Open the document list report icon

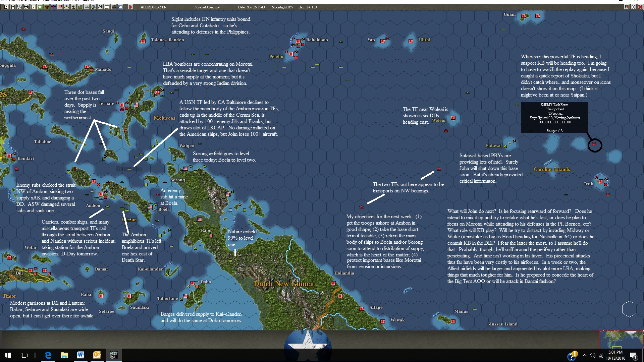tap(13, 7)
